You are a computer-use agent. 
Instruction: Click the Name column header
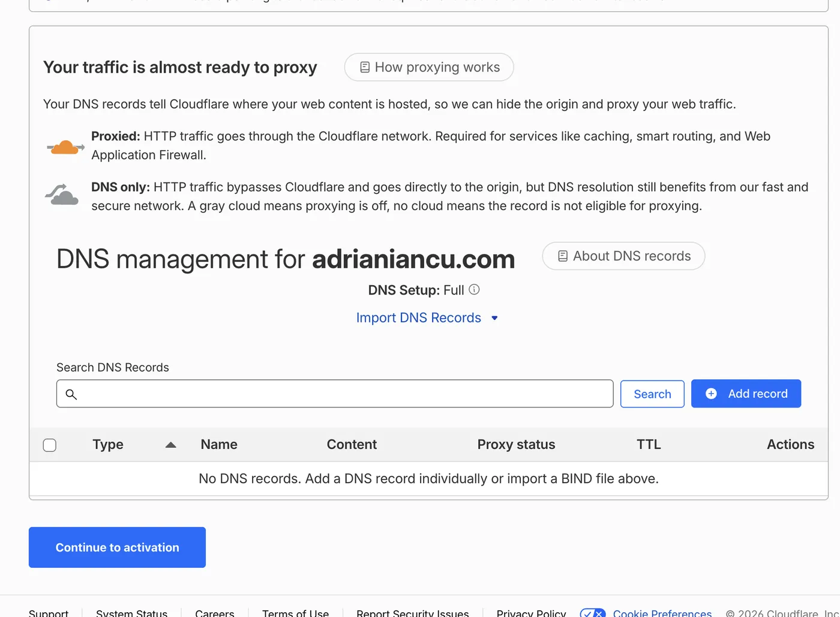(219, 445)
